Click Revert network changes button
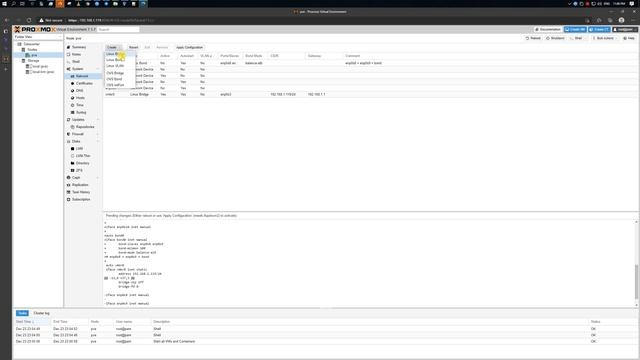This screenshot has width=640, height=360. pos(133,47)
